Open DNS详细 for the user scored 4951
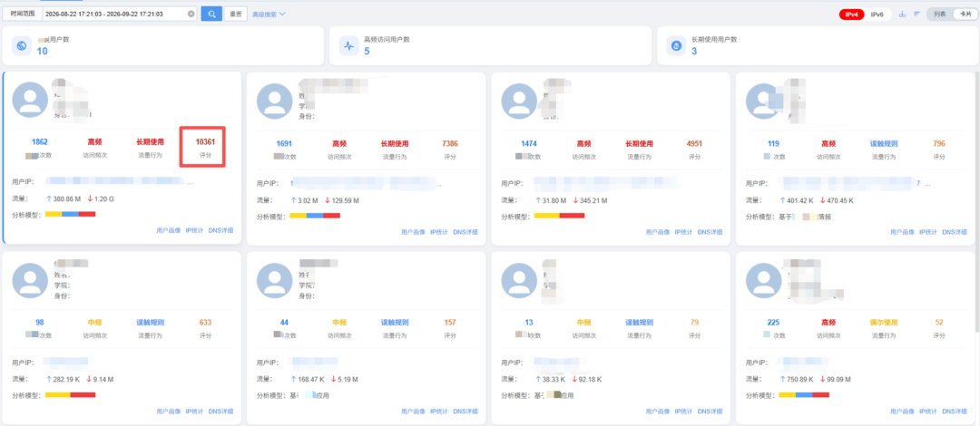The width and height of the screenshot is (980, 426). point(710,232)
